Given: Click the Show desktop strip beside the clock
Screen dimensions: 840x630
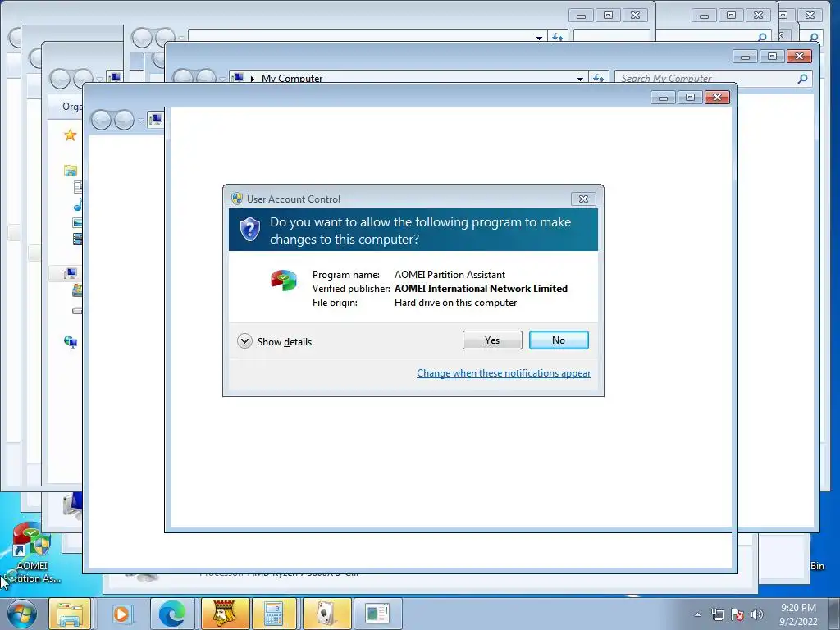Looking at the screenshot, I should [834, 614].
